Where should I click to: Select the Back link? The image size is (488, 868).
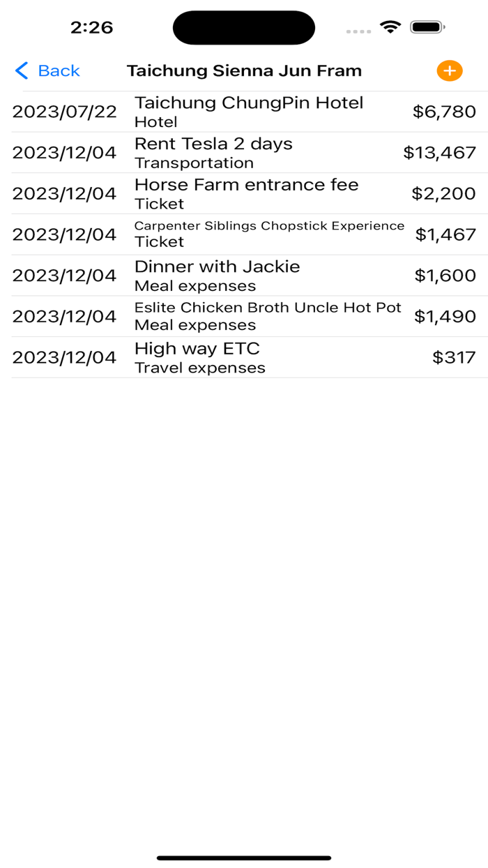(x=59, y=70)
